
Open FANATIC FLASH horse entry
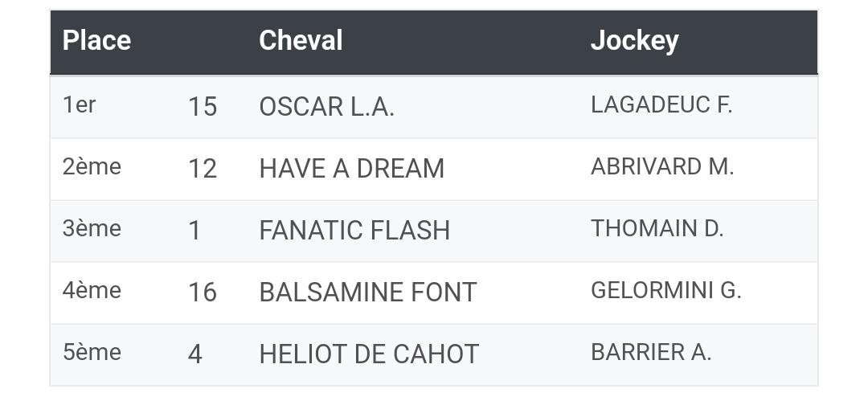click(354, 231)
